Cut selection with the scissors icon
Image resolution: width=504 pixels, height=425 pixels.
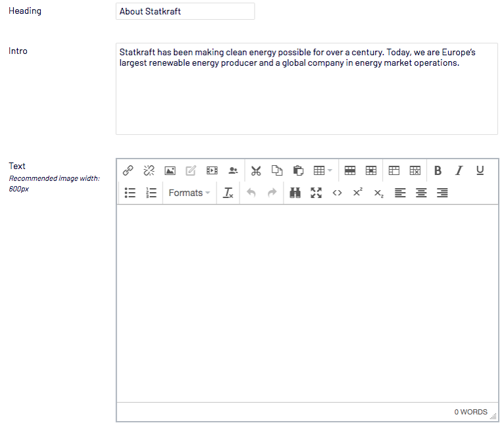[256, 170]
